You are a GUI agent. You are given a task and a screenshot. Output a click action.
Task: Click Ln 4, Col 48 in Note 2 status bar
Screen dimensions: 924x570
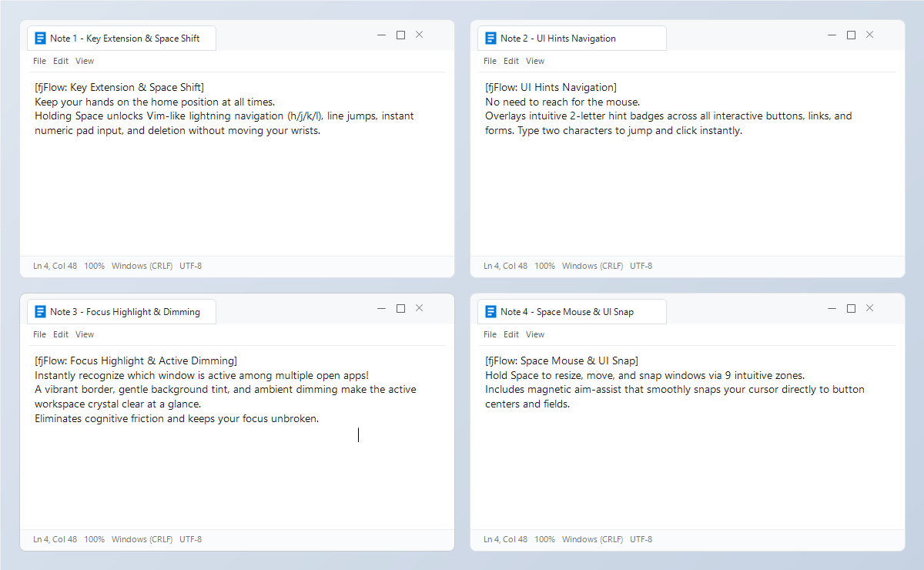[x=505, y=266]
